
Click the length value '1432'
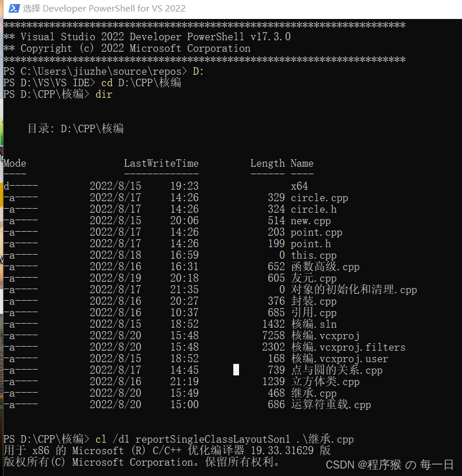pos(274,324)
